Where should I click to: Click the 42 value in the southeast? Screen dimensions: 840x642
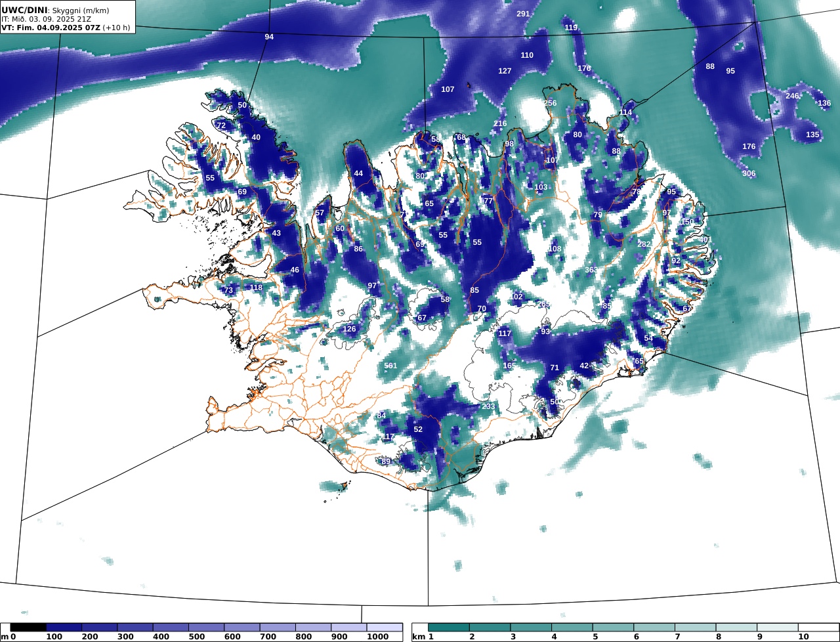point(584,366)
